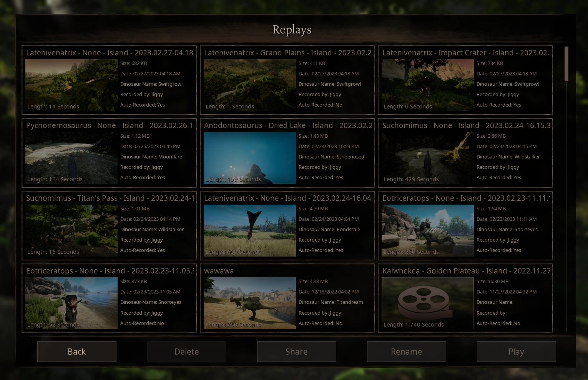
Task: Click the Share button
Action: pyautogui.click(x=296, y=352)
